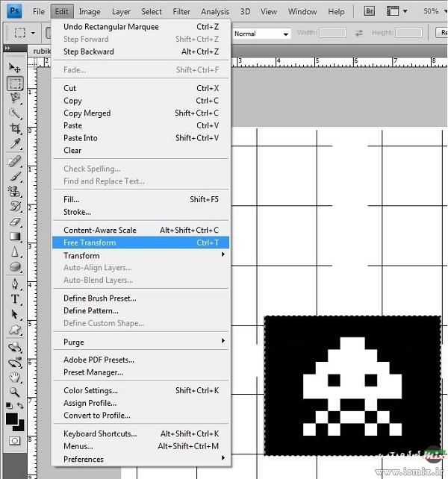The height and width of the screenshot is (479, 448).
Task: Set the background color swatch
Action: coord(20,427)
